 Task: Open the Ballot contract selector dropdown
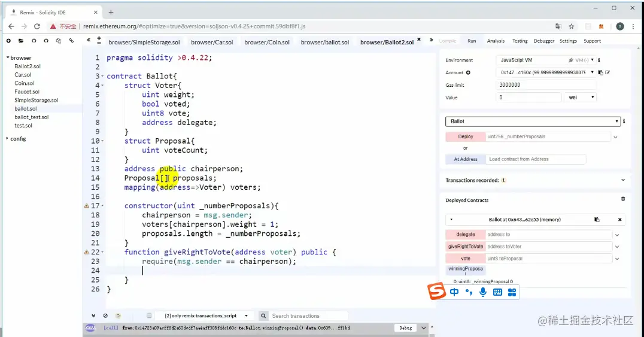[532, 122]
